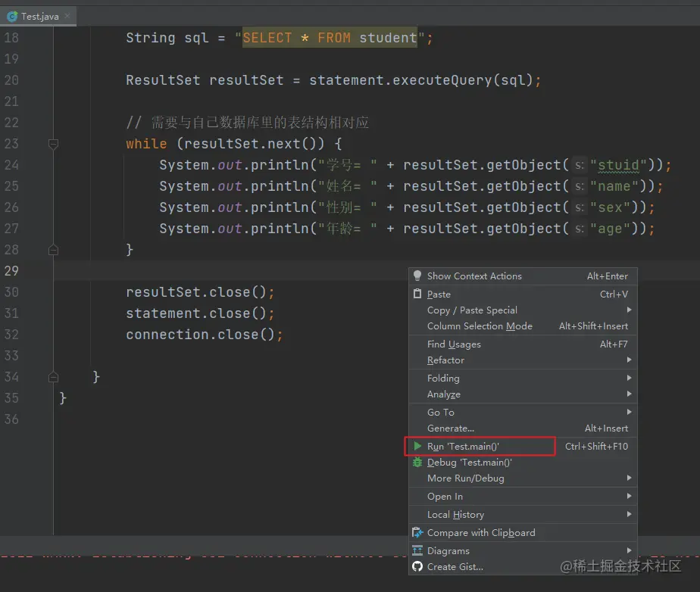Screen dimensions: 700x592
Task: Click the green Debug bug icon
Action: (x=417, y=463)
